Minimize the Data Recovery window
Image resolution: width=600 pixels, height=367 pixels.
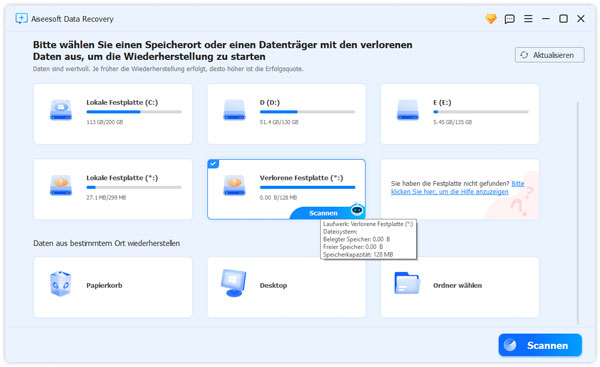(546, 18)
